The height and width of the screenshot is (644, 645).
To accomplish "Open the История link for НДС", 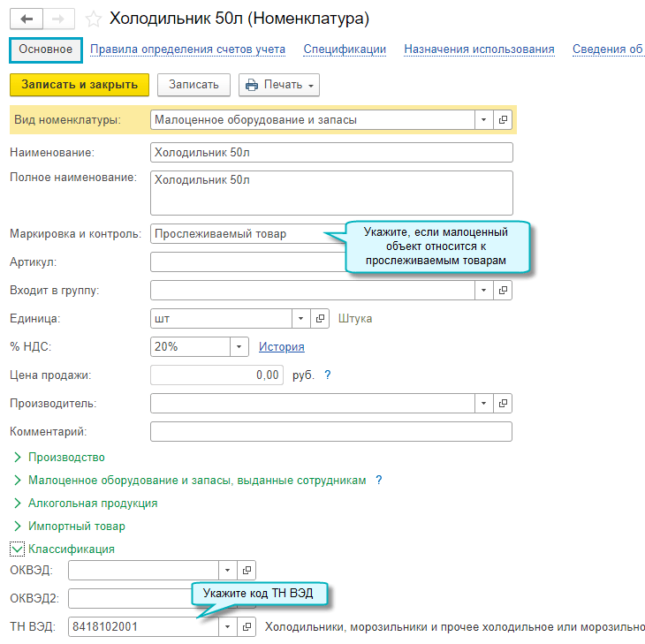I will pyautogui.click(x=281, y=347).
